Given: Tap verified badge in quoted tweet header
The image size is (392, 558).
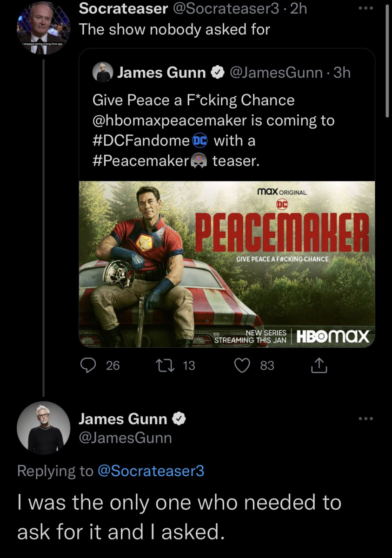Looking at the screenshot, I should [217, 73].
